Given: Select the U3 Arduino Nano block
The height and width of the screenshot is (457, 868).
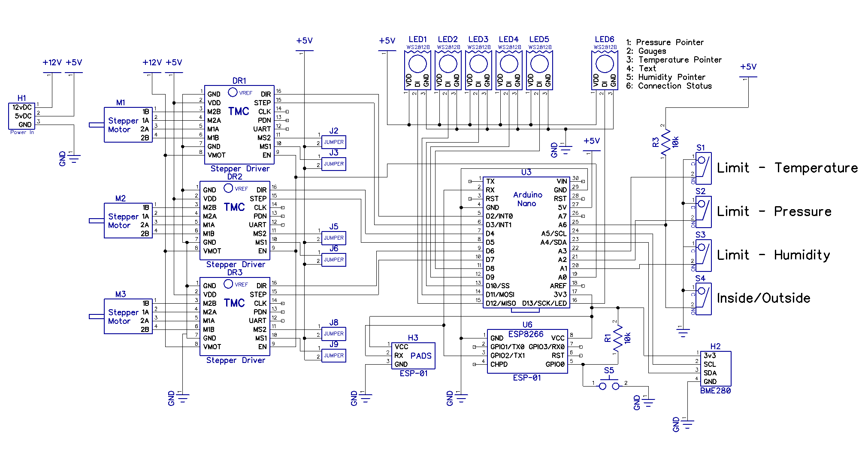Looking at the screenshot, I should click(x=526, y=242).
